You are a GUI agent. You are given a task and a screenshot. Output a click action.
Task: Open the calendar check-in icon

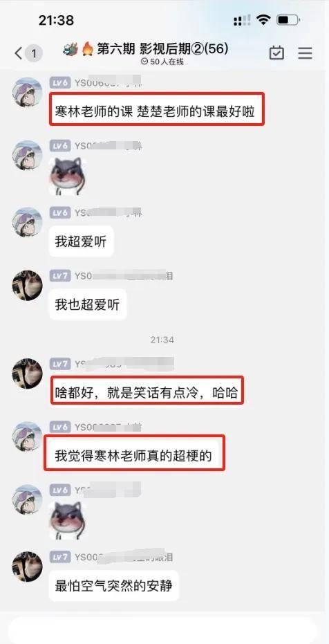[276, 53]
